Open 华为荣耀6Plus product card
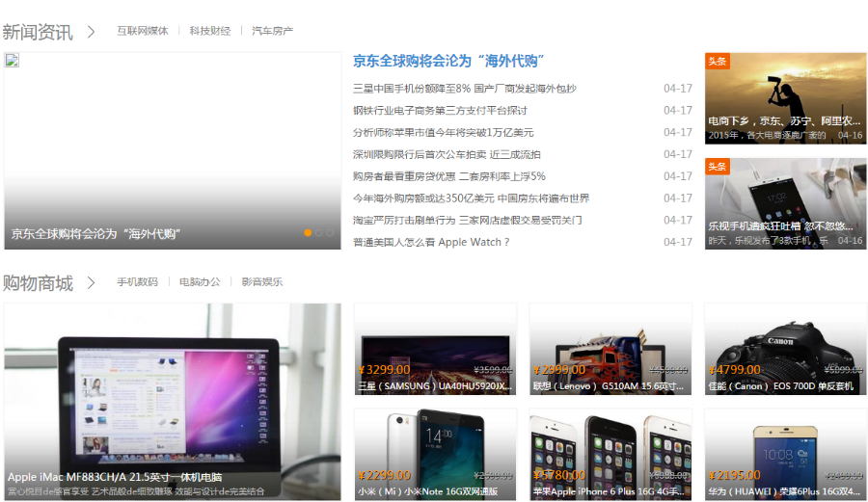868x502 pixels. click(x=785, y=455)
